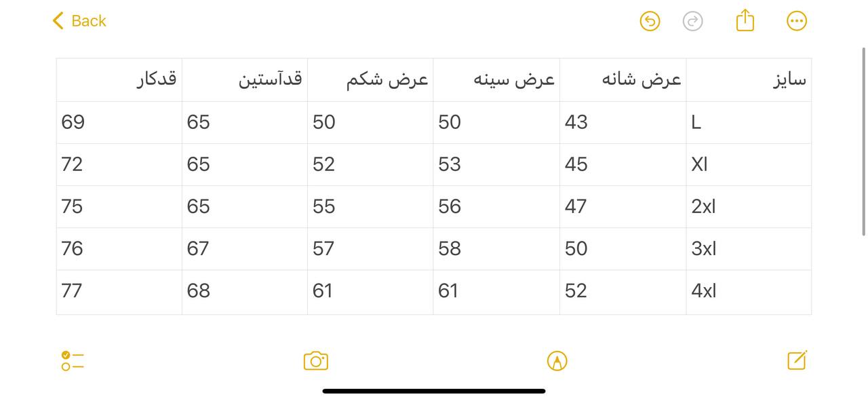Click the vertical scrollbar on the right
This screenshot has height=401, width=868.
click(863, 141)
